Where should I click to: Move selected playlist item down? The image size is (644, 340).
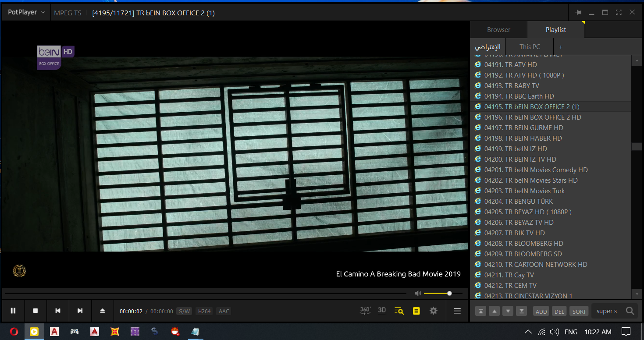[508, 311]
